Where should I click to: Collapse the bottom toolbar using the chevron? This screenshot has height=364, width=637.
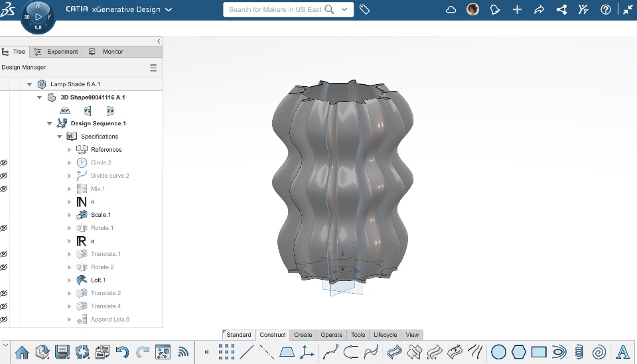click(5, 345)
